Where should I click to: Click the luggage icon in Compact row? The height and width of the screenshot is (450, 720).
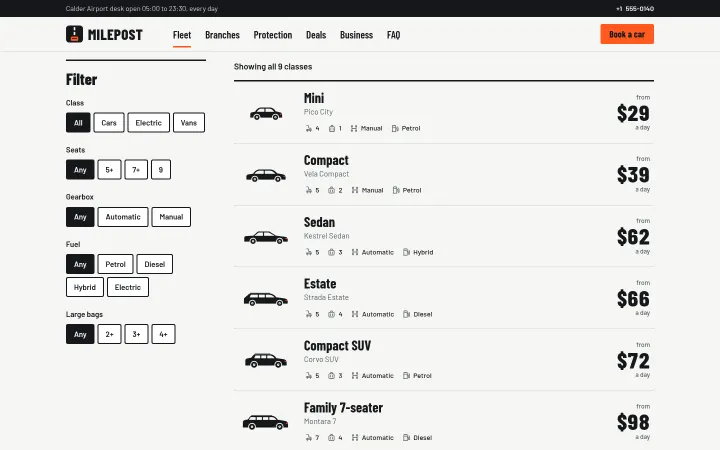332,190
